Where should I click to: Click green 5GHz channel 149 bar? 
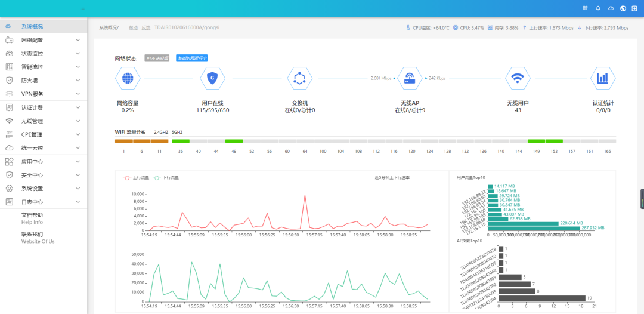pyautogui.click(x=537, y=141)
